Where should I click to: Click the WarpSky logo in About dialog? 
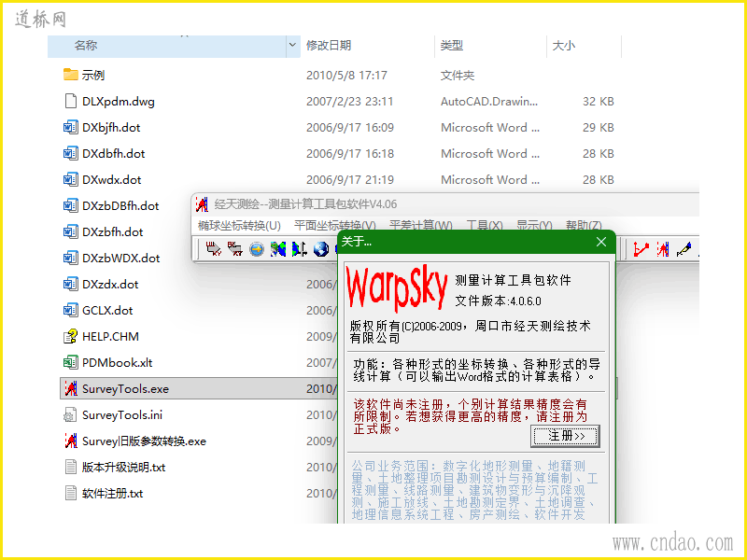point(397,290)
